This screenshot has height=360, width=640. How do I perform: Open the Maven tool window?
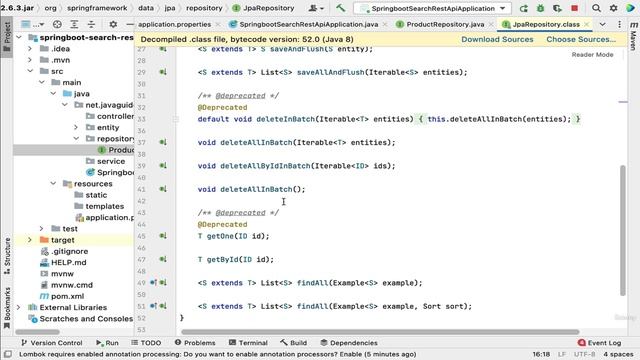633,36
